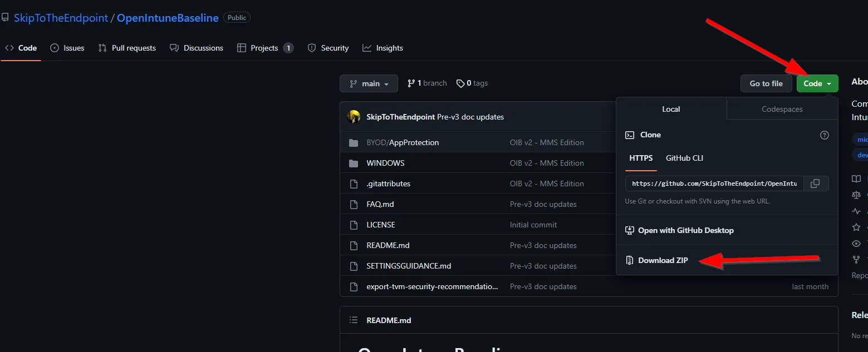Click the Download ZIP archive icon
This screenshot has height=352, width=868.
point(630,260)
